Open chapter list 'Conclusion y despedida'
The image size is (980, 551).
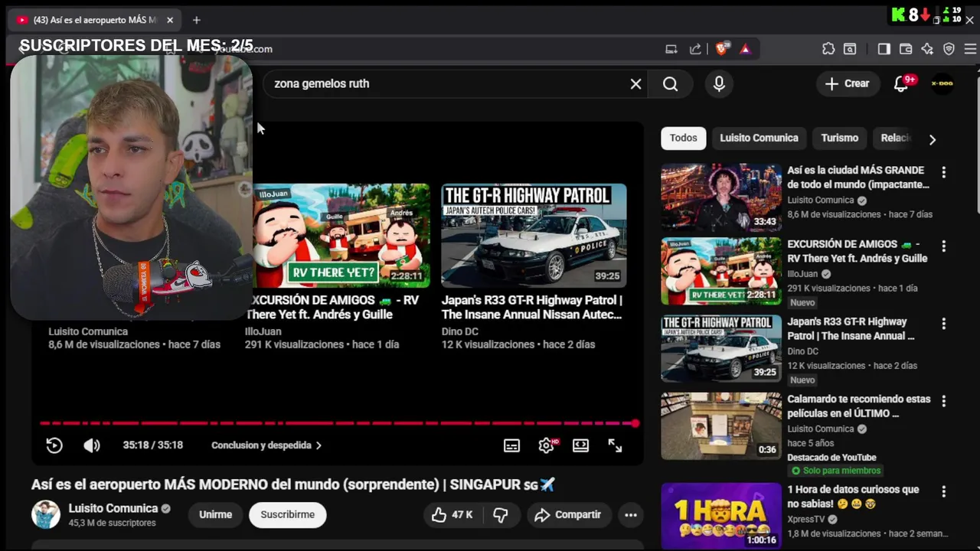266,445
